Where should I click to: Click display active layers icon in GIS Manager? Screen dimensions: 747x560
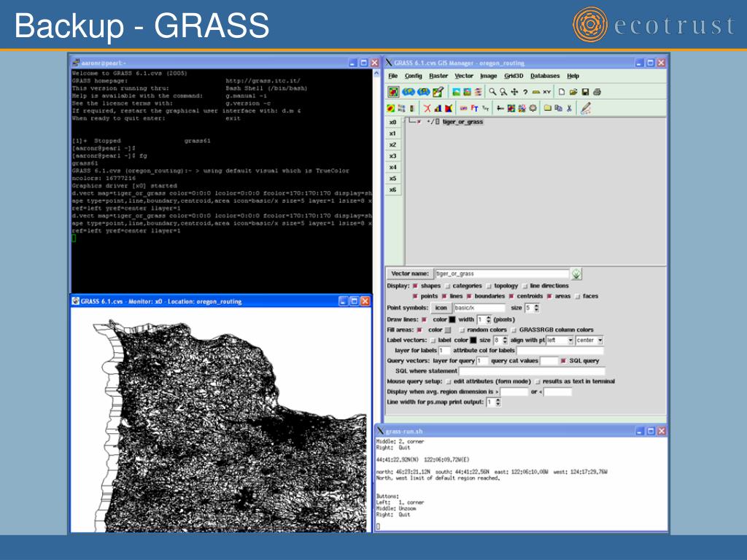(393, 91)
